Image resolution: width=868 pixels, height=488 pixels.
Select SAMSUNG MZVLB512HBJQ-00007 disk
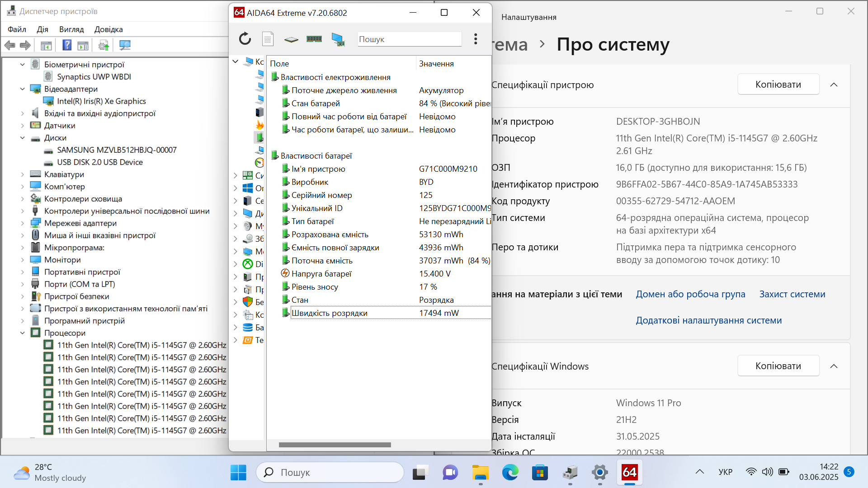point(117,150)
